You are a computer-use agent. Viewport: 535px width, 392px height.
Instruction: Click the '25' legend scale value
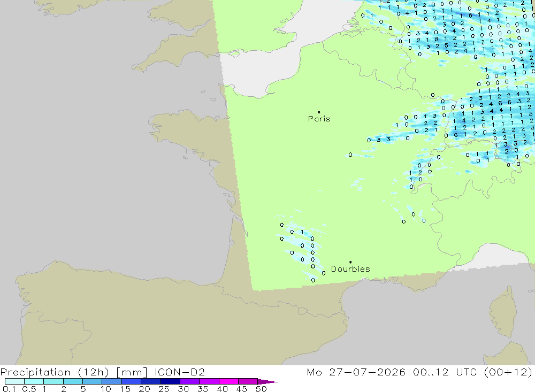click(164, 389)
